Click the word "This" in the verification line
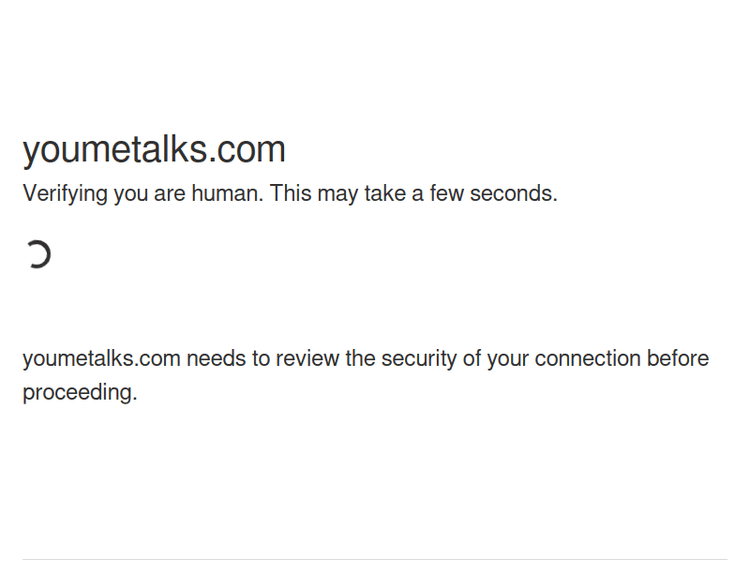The image size is (750, 563). pos(291,193)
